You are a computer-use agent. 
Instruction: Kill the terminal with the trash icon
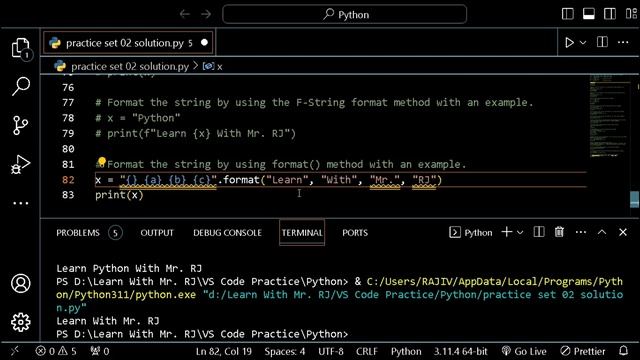[559, 232]
